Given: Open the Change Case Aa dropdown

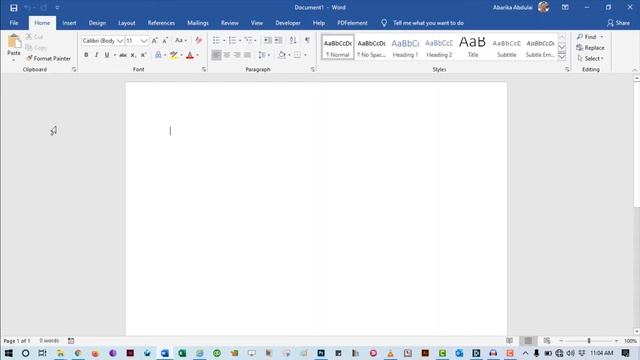Looking at the screenshot, I should click(x=180, y=40).
